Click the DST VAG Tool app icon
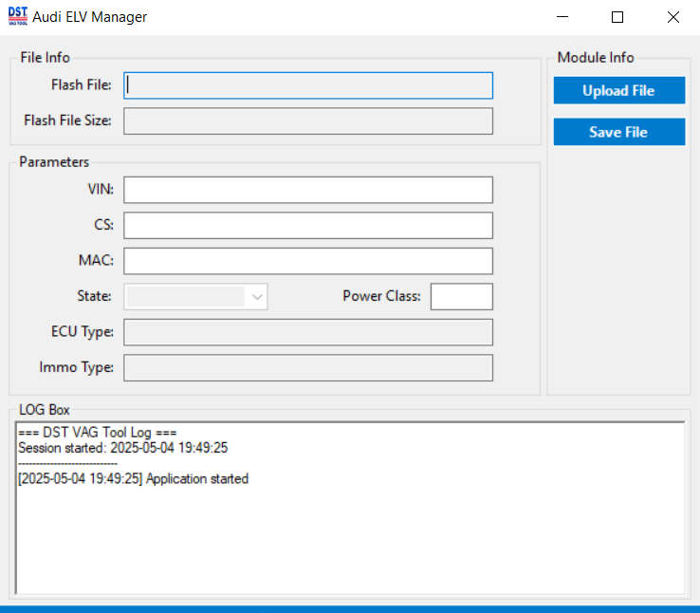 pyautogui.click(x=18, y=16)
